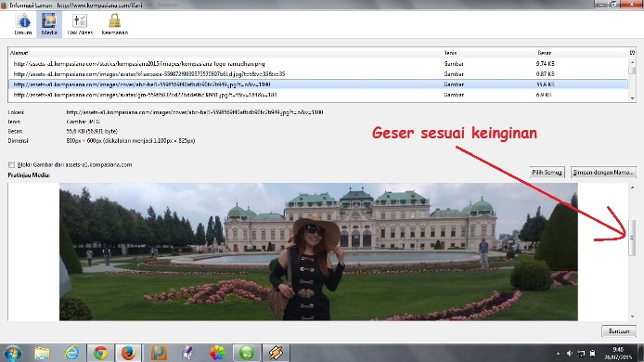Show hidden system tray icons
This screenshot has width=644, height=362.
(x=558, y=354)
